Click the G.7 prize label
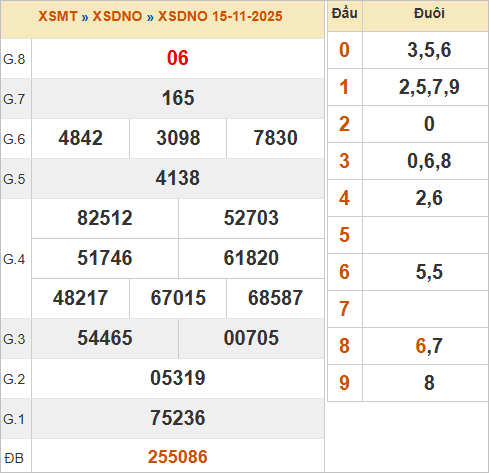The height and width of the screenshot is (473, 489). [14, 99]
